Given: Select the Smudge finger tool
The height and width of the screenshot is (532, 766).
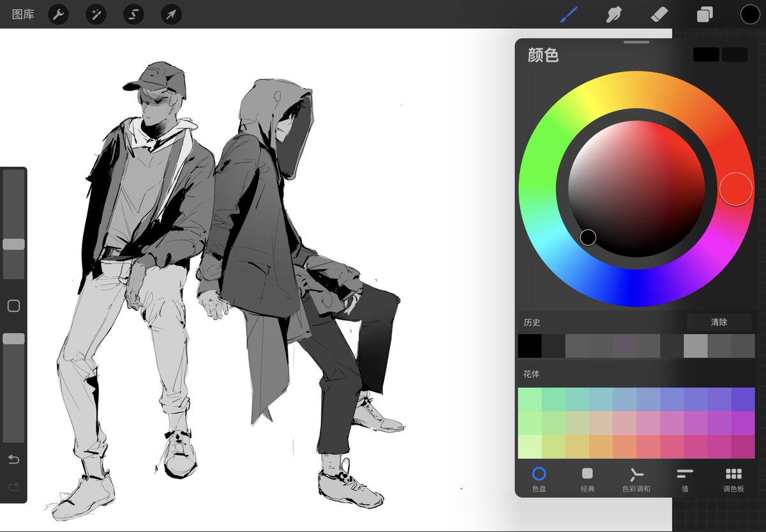Looking at the screenshot, I should click(x=613, y=14).
